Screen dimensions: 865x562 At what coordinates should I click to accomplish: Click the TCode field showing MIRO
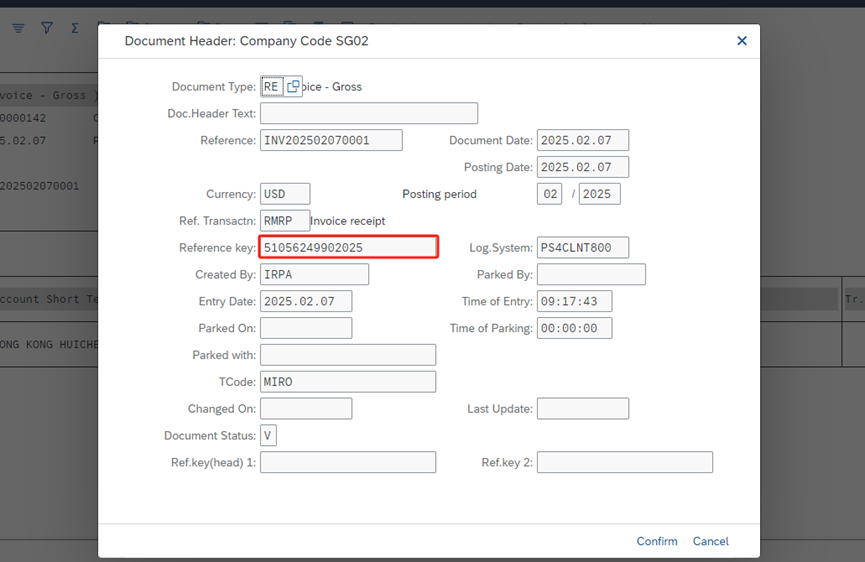pyautogui.click(x=347, y=381)
